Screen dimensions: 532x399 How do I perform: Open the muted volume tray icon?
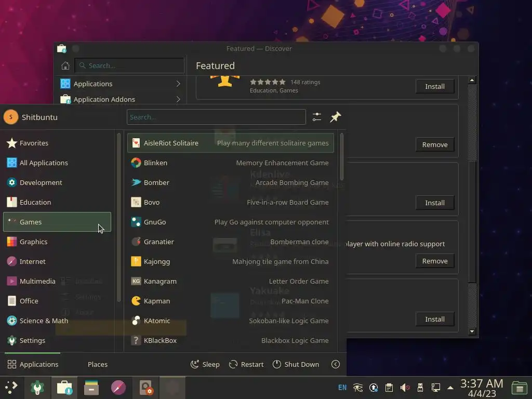click(x=405, y=388)
